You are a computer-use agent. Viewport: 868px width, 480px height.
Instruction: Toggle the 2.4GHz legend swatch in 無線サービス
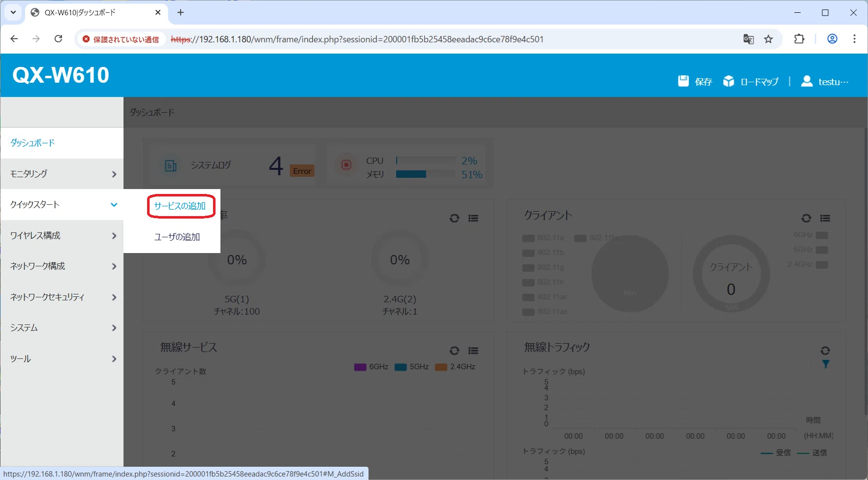coord(441,367)
